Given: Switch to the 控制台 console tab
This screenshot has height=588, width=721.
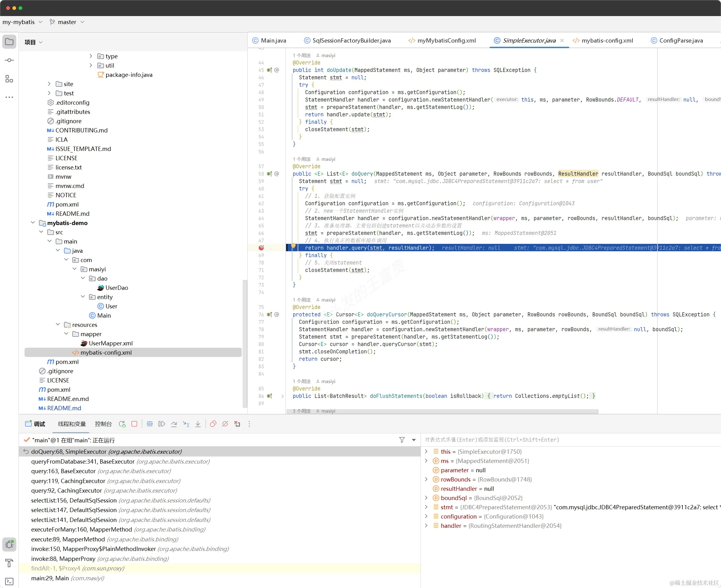Looking at the screenshot, I should click(103, 424).
